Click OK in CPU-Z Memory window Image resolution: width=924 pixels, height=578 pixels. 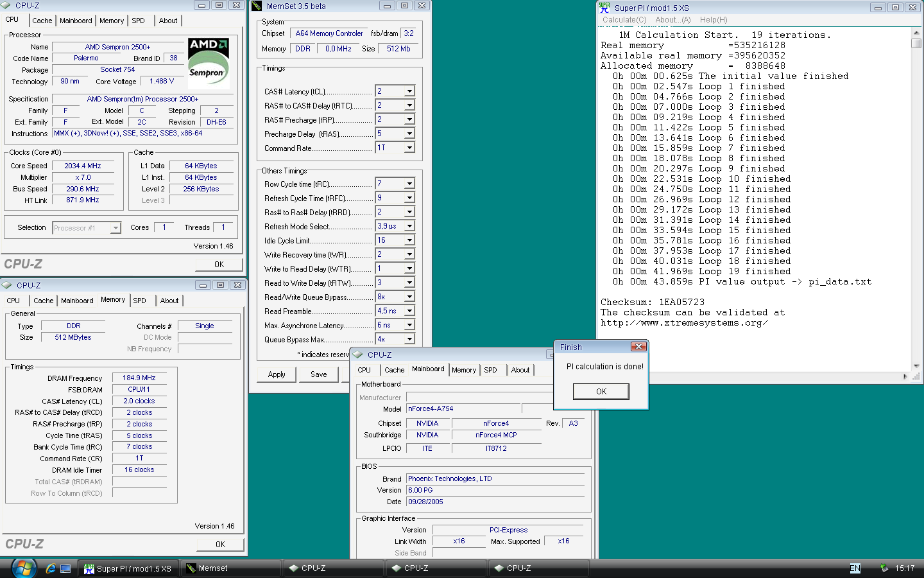(220, 544)
